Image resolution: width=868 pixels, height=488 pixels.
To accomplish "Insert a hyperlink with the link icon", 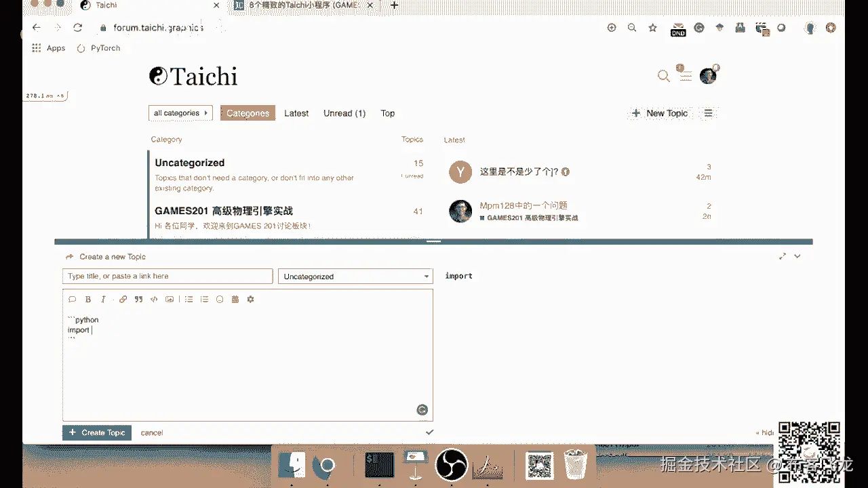I will tap(123, 299).
